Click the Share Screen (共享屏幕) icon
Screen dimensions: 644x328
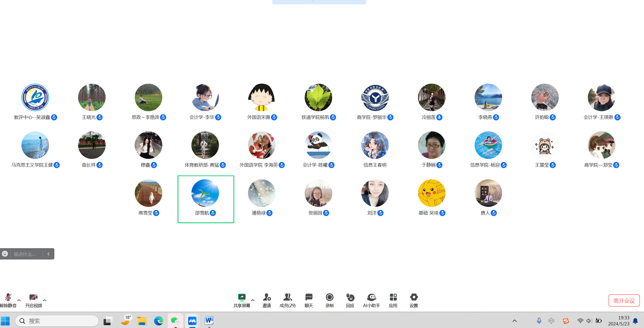click(x=241, y=297)
